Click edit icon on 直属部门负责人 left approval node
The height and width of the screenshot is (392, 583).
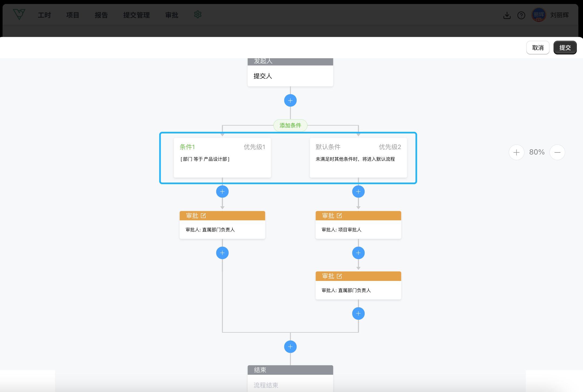tap(204, 216)
